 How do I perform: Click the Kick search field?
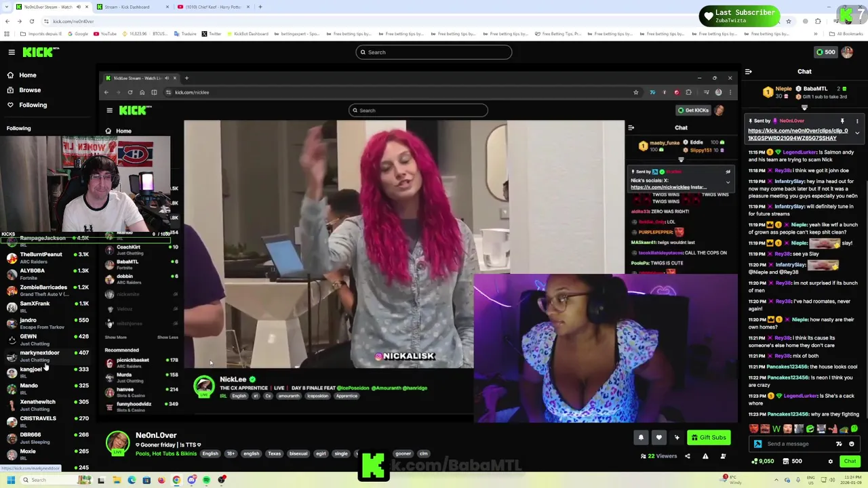click(434, 52)
